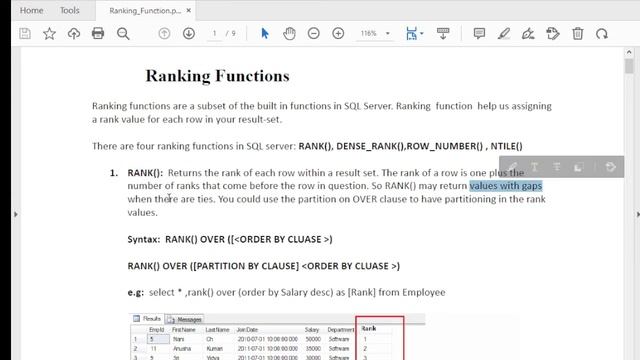Bookmark document with star icon

(49, 33)
